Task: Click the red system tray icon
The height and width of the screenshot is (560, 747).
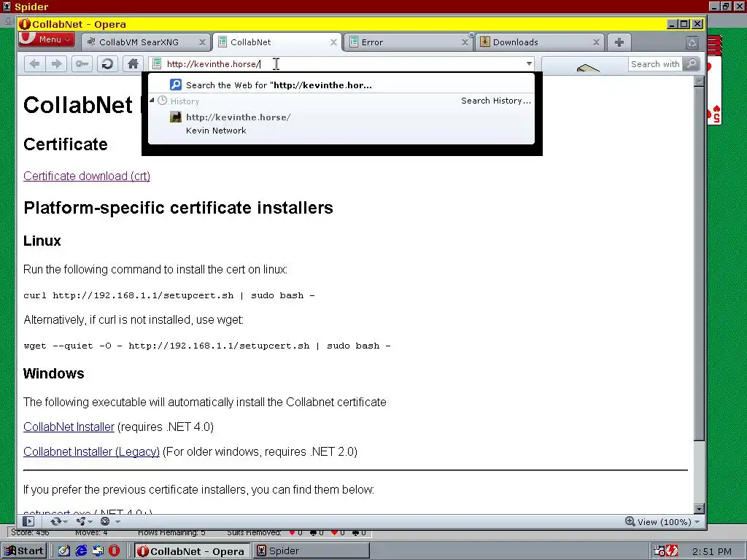Action: 672,551
